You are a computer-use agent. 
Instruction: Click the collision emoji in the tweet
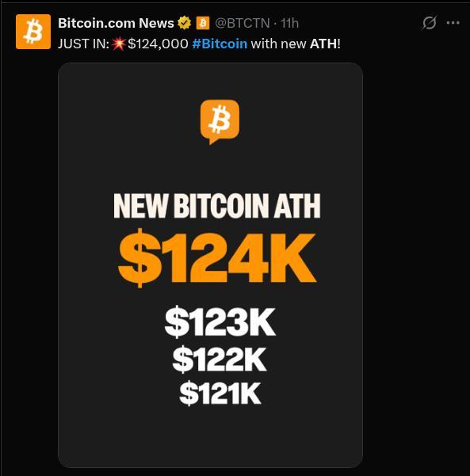(x=118, y=44)
